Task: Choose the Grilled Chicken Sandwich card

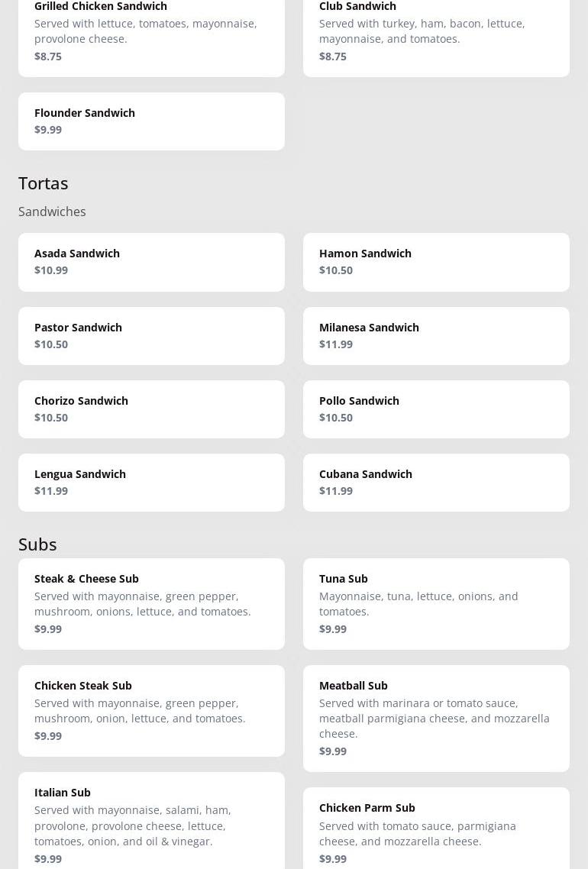Action: pos(151,34)
